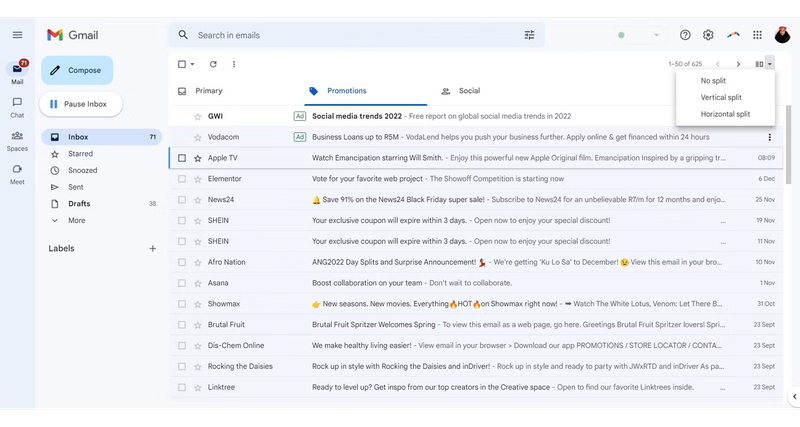Viewport: 800px width, 427px height.
Task: Open the main menu hamburger icon
Action: pyautogui.click(x=17, y=35)
